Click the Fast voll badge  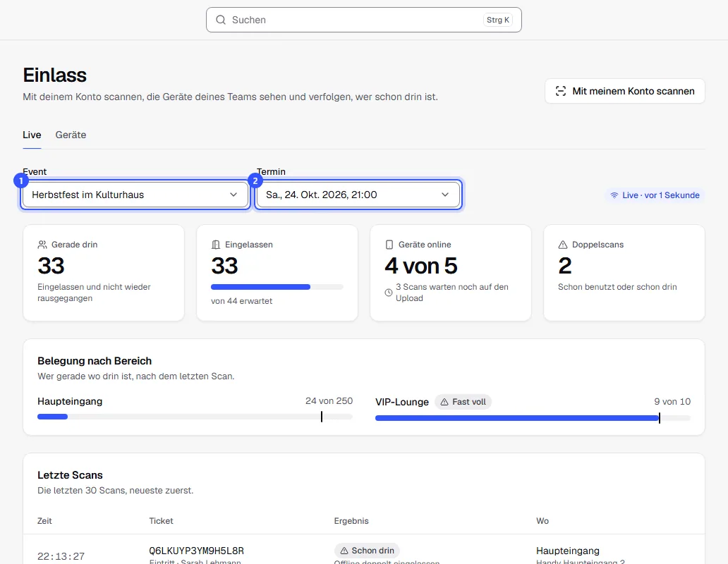pyautogui.click(x=463, y=402)
